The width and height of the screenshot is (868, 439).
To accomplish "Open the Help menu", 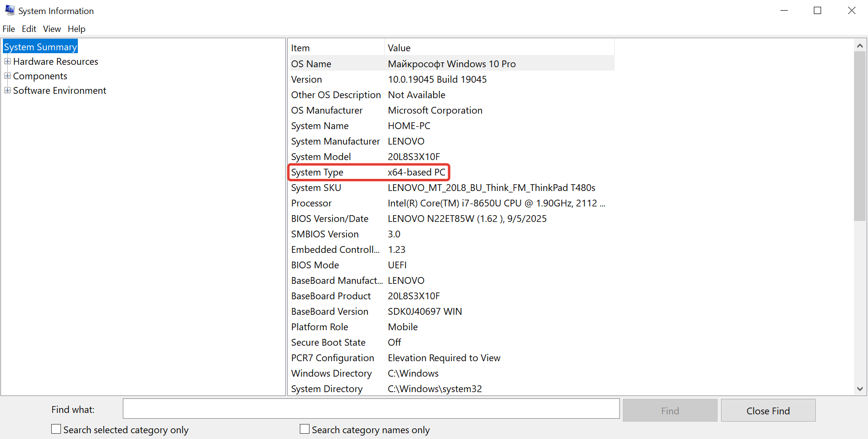I will (76, 29).
